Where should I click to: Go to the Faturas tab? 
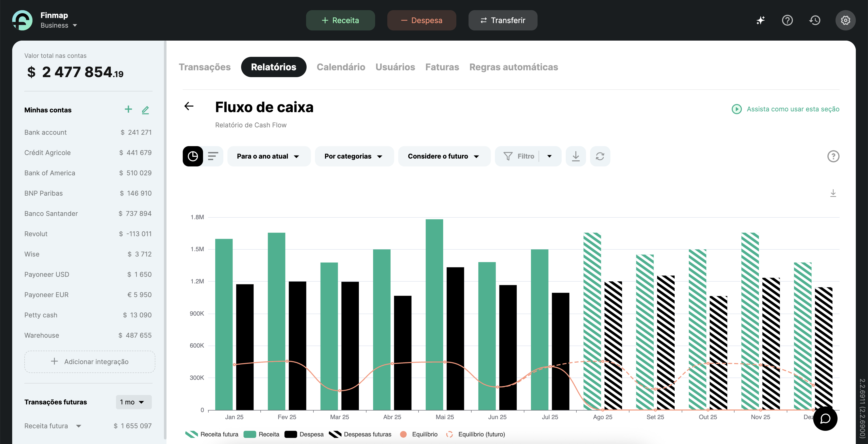pyautogui.click(x=442, y=67)
